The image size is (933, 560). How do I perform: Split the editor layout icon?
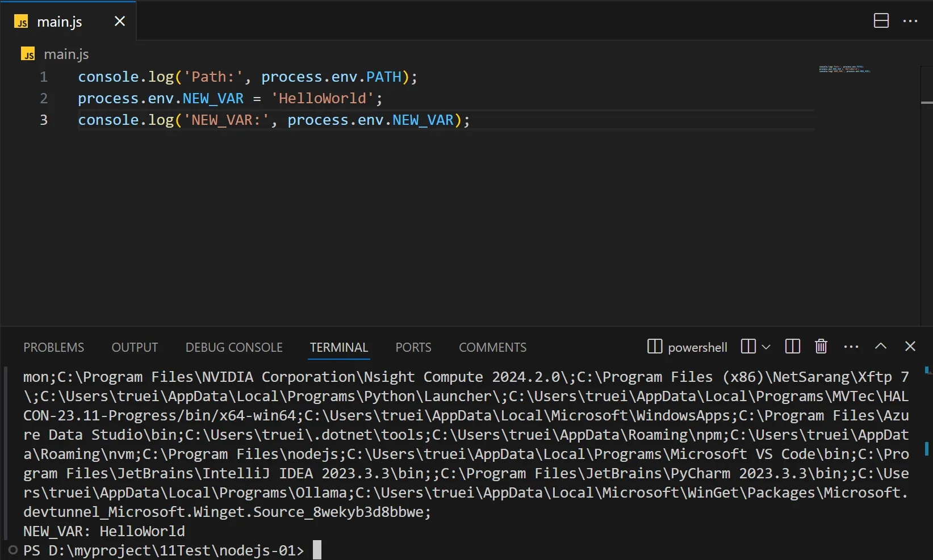pyautogui.click(x=881, y=21)
